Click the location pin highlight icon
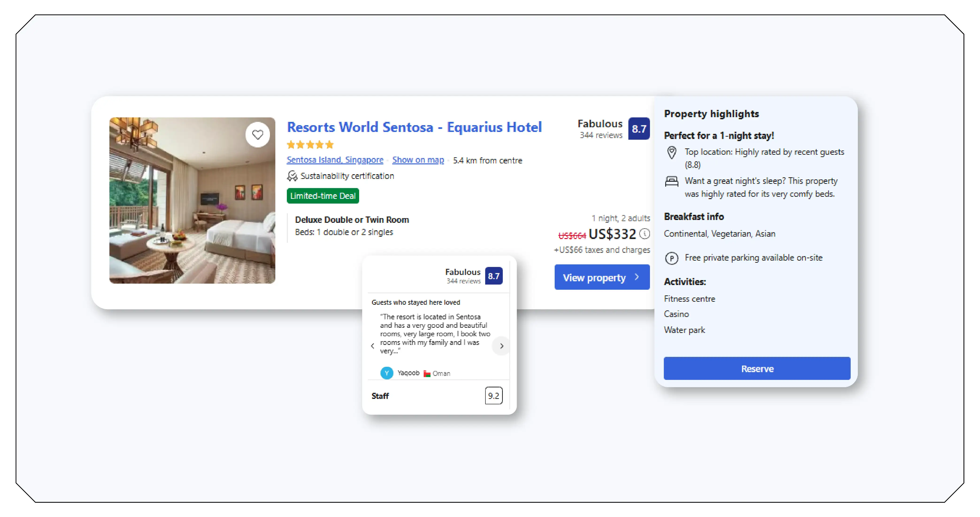The image size is (980, 517). [672, 153]
